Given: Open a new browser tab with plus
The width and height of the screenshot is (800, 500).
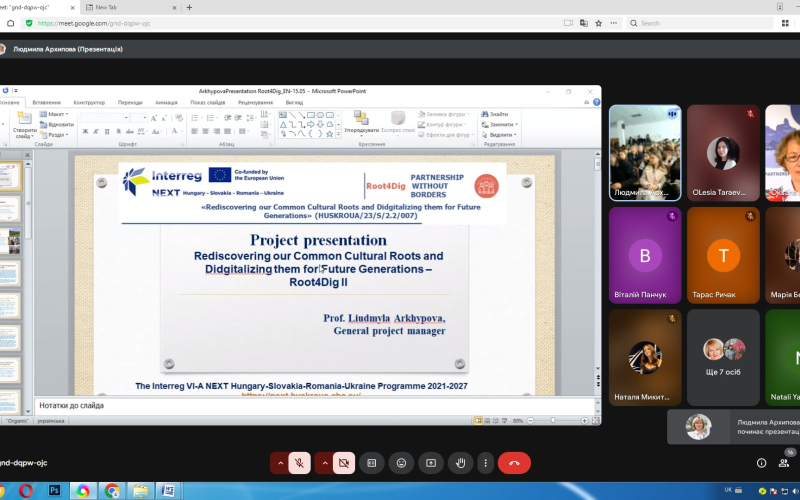Looking at the screenshot, I should [189, 7].
